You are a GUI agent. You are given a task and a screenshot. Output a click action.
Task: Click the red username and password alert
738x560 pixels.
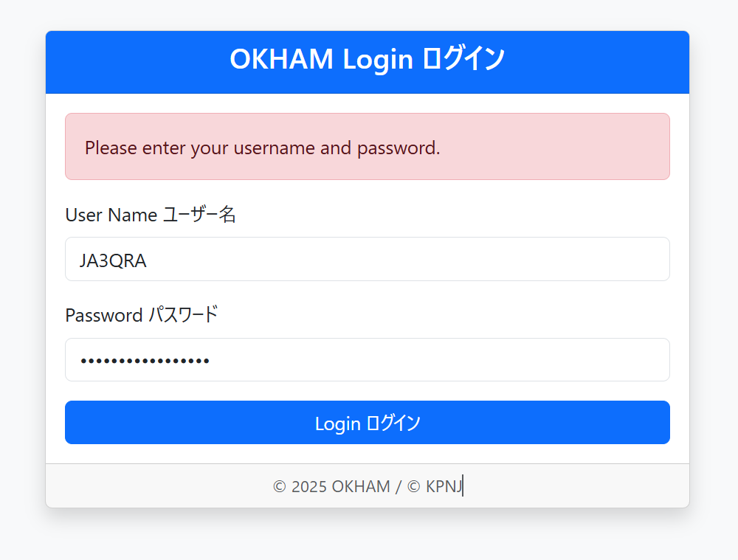367,146
